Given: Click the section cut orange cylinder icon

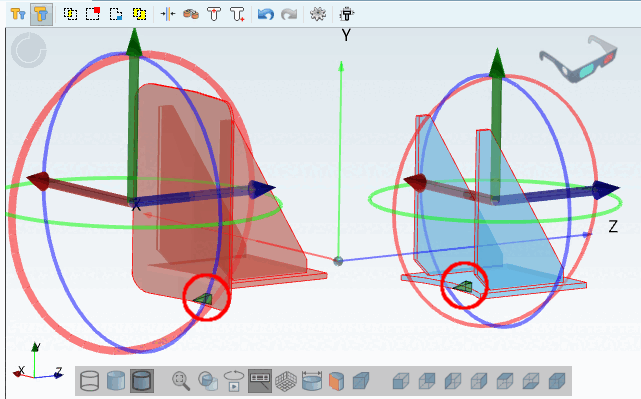Looking at the screenshot, I should pos(336,381).
